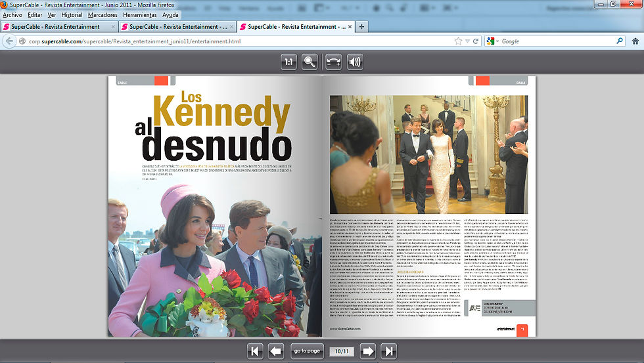This screenshot has width=644, height=363.
Task: Advance to the next magazine page
Action: coord(367,351)
